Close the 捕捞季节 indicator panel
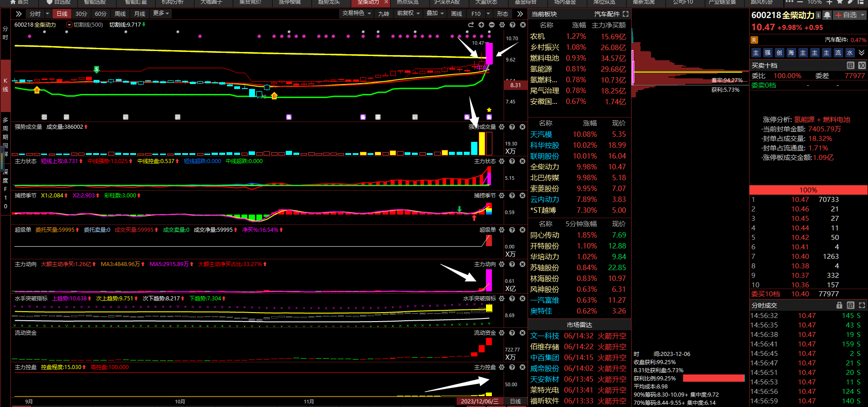 523,196
